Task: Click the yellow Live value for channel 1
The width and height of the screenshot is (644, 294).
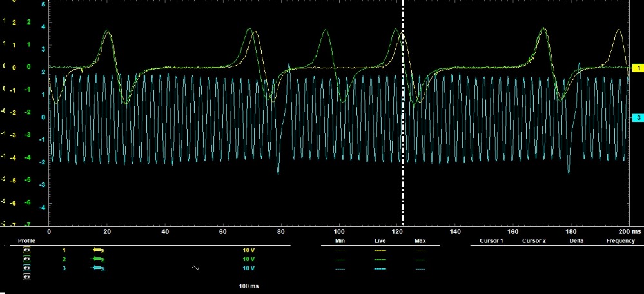Action: 380,250
